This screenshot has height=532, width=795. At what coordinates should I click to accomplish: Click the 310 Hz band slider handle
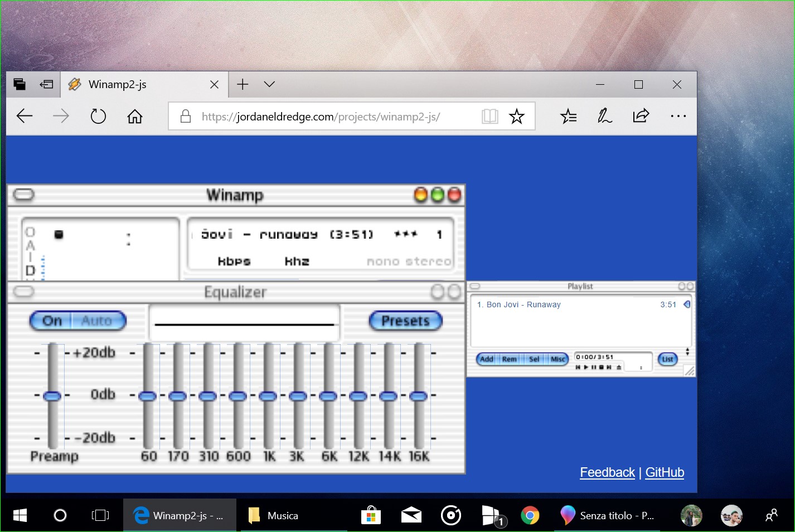pos(208,396)
